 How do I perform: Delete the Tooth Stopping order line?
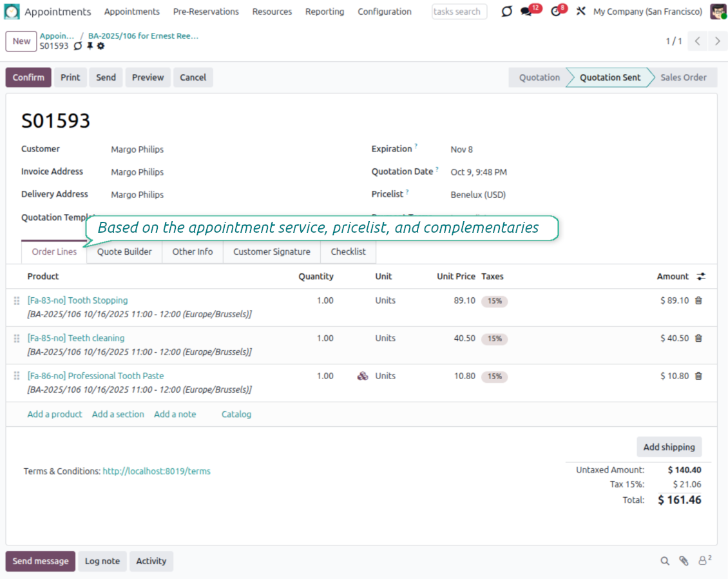point(698,300)
